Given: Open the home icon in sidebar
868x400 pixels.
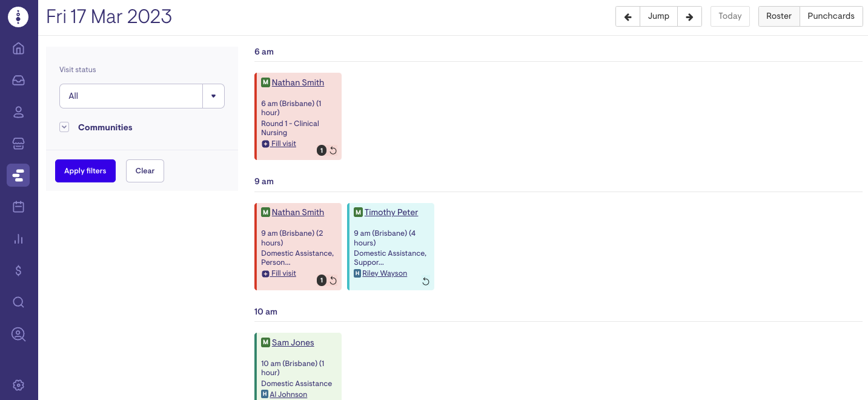Looking at the screenshot, I should click(18, 48).
